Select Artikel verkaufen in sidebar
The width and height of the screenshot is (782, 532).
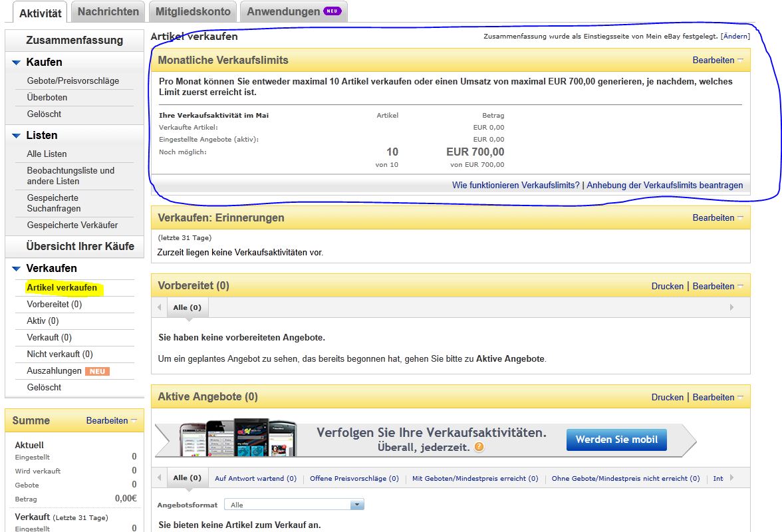point(62,288)
